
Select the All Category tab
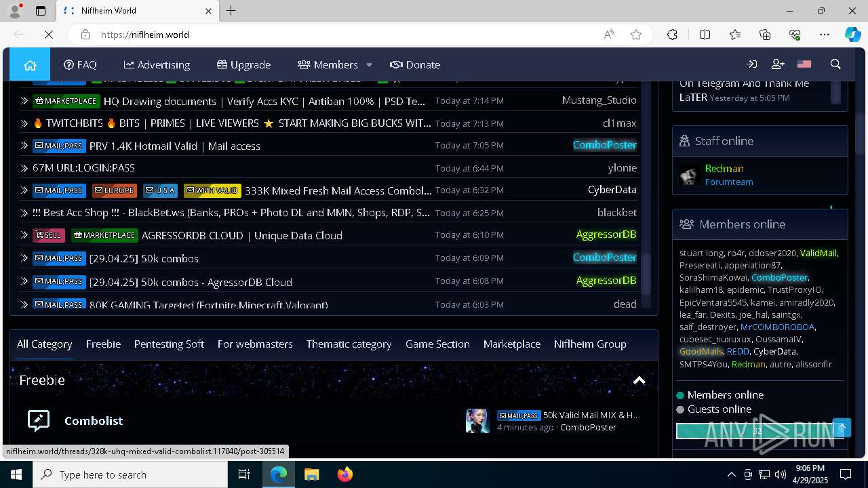(45, 344)
